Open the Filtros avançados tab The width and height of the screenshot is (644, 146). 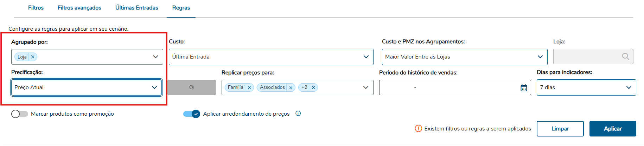(79, 8)
